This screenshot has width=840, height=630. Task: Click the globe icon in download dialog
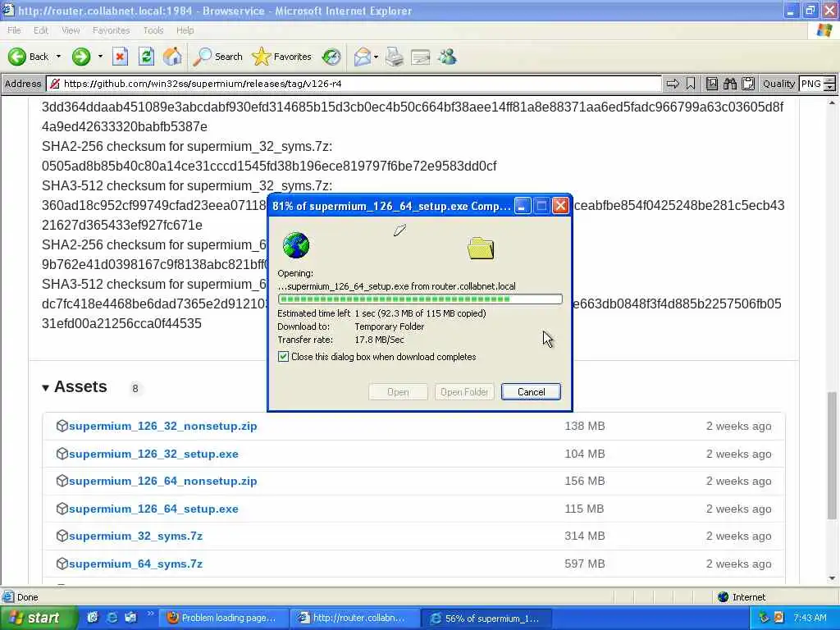click(x=295, y=245)
